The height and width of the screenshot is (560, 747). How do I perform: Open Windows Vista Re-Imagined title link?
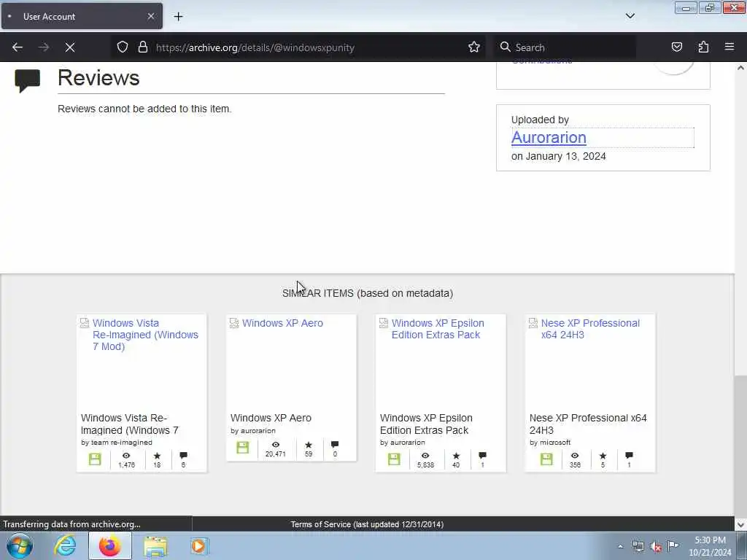click(145, 335)
